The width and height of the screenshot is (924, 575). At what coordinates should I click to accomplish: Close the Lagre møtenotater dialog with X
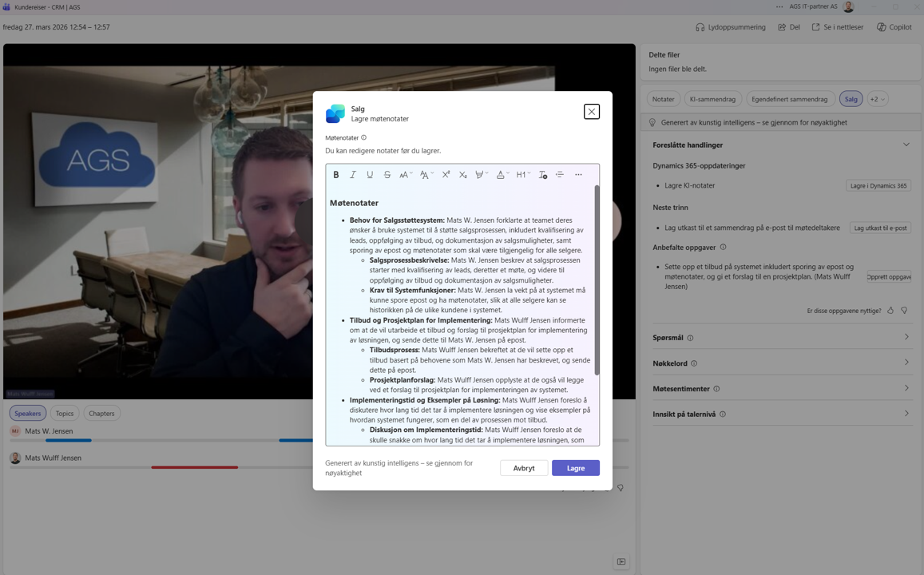pos(591,112)
